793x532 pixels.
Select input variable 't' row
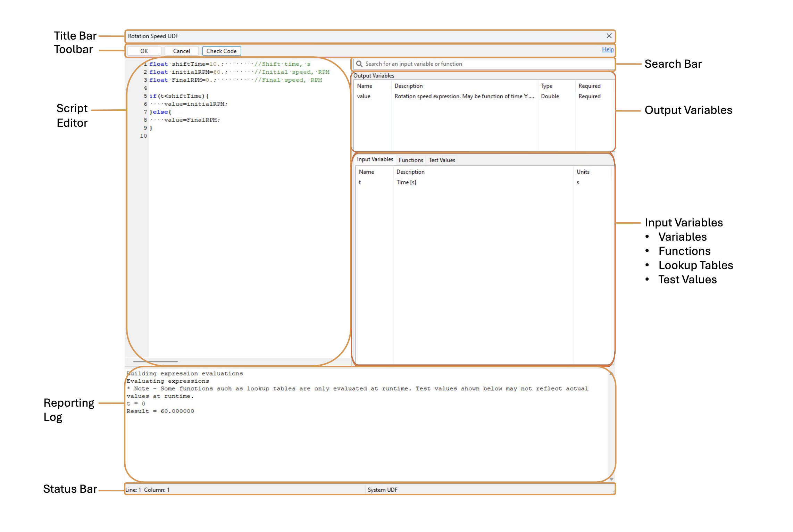(x=484, y=182)
